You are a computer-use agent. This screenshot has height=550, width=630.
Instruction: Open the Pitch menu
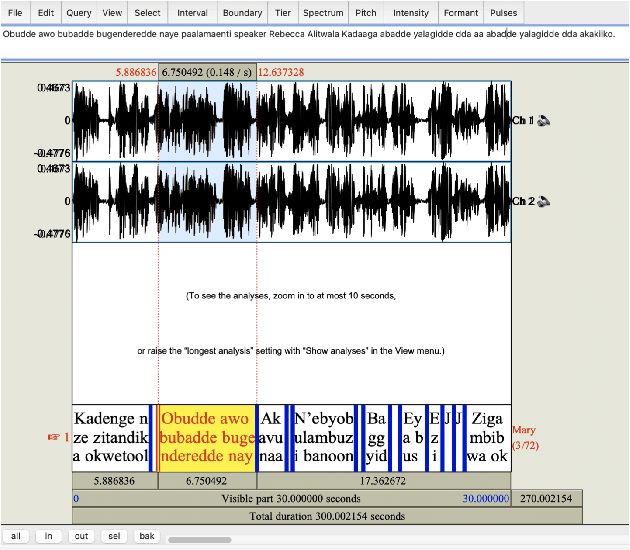[367, 13]
